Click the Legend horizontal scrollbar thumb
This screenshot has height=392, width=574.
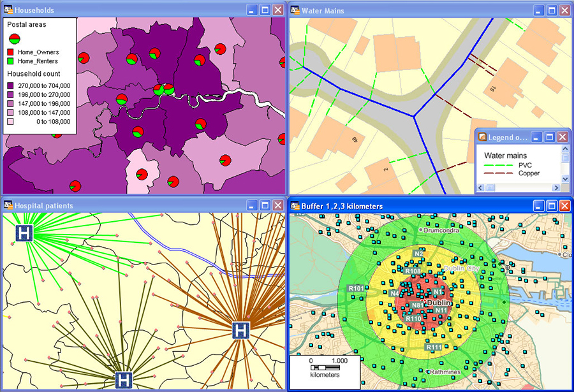(x=490, y=188)
